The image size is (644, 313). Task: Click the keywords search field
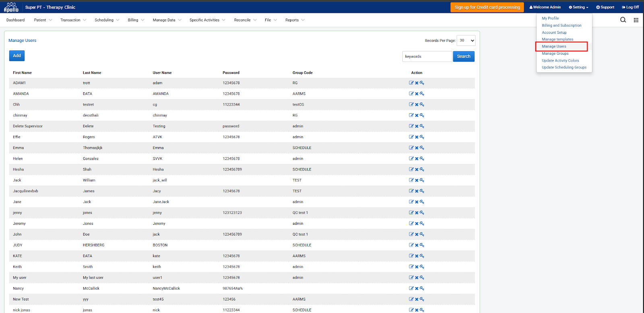(x=427, y=56)
